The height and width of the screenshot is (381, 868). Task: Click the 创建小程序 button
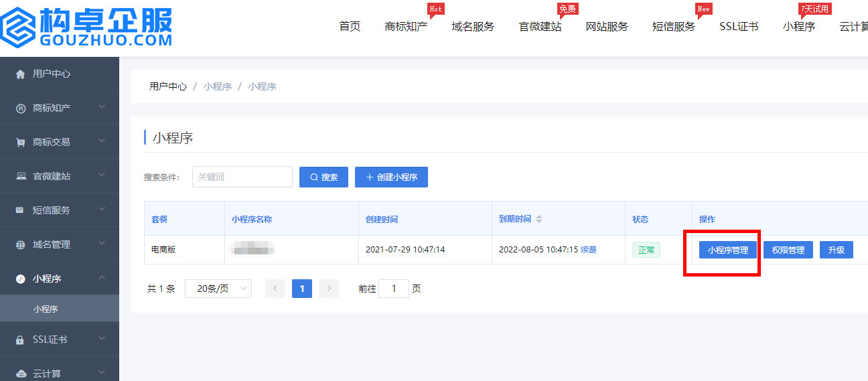pyautogui.click(x=391, y=177)
